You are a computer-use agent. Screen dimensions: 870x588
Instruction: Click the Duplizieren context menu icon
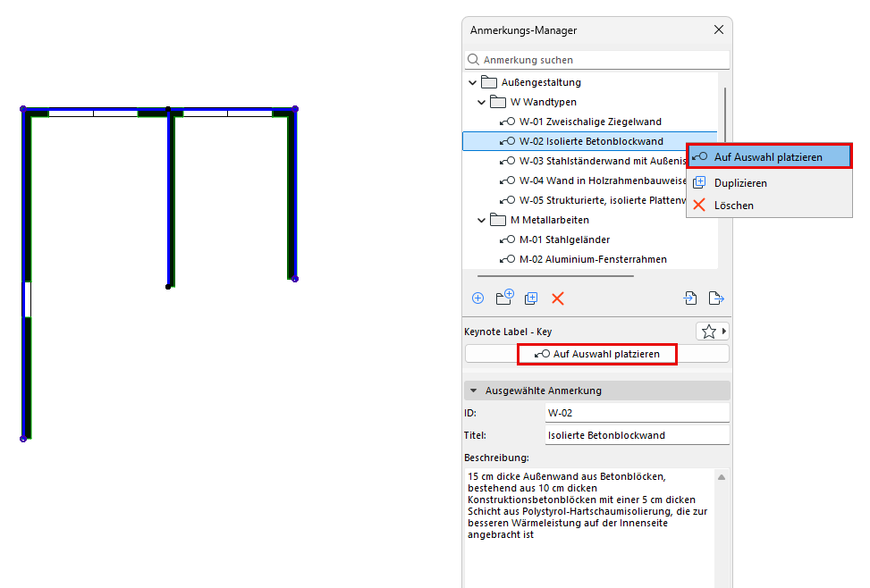tap(699, 182)
